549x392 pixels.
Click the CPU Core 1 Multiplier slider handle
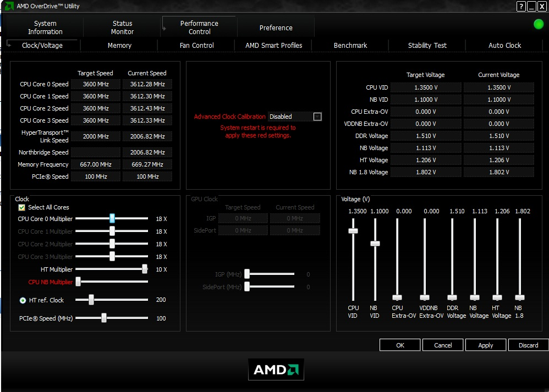click(x=112, y=231)
